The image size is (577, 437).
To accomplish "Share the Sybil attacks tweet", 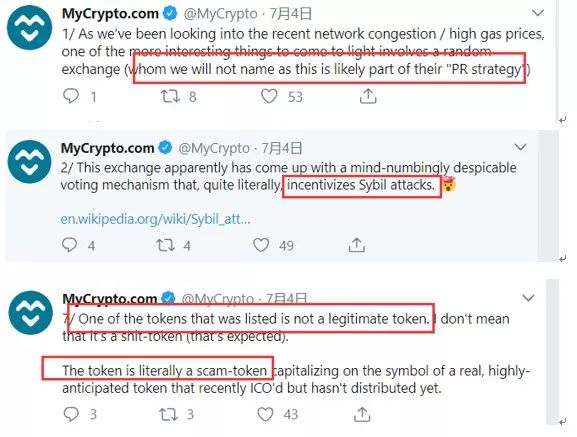I will click(357, 245).
